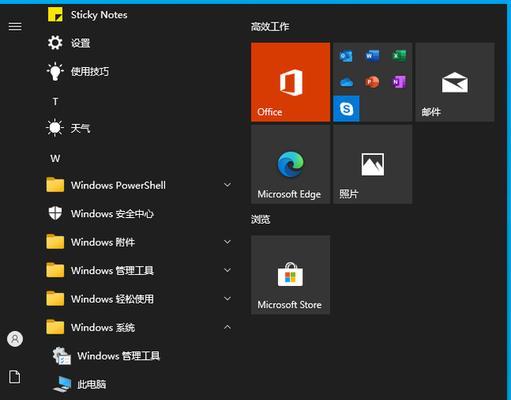Open the Documents icon in the sidebar
Screen dimensions: 511x400
click(x=15, y=377)
